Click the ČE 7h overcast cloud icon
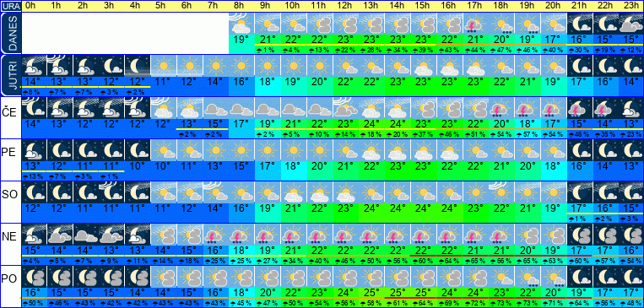This screenshot has height=308, width=644. click(215, 108)
